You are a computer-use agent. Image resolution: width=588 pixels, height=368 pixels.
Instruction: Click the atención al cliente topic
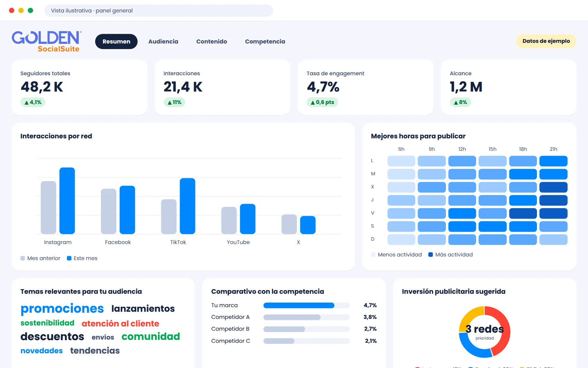pyautogui.click(x=121, y=324)
